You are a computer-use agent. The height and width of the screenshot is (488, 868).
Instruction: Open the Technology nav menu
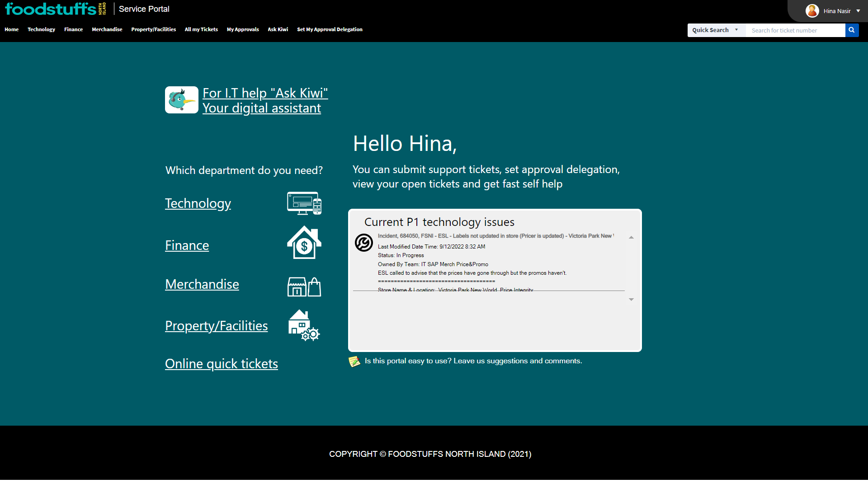click(x=41, y=29)
